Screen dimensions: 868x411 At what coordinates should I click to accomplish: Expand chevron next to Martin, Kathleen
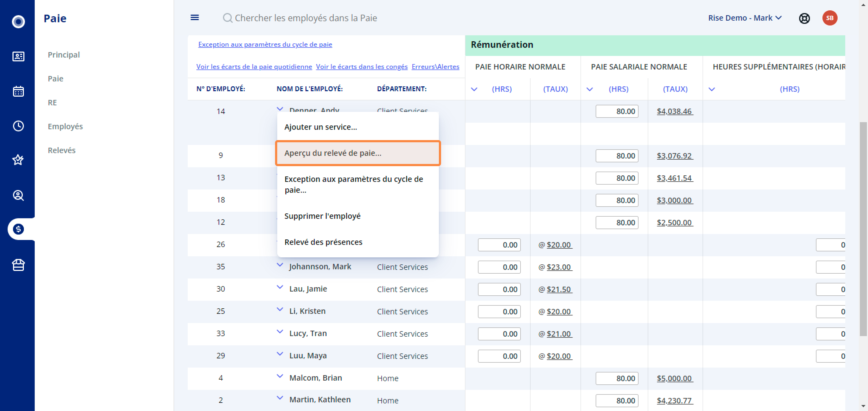280,398
